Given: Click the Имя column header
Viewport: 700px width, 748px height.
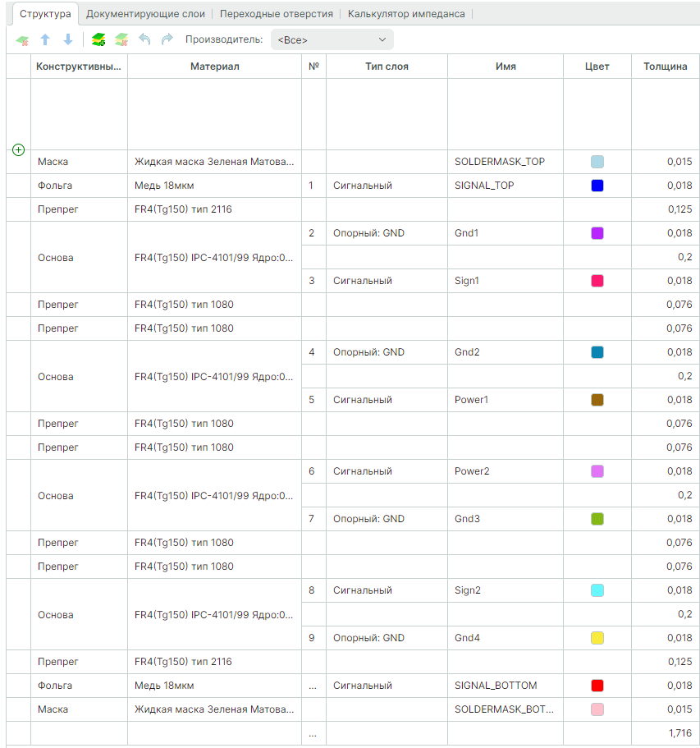Looking at the screenshot, I should pos(506,67).
